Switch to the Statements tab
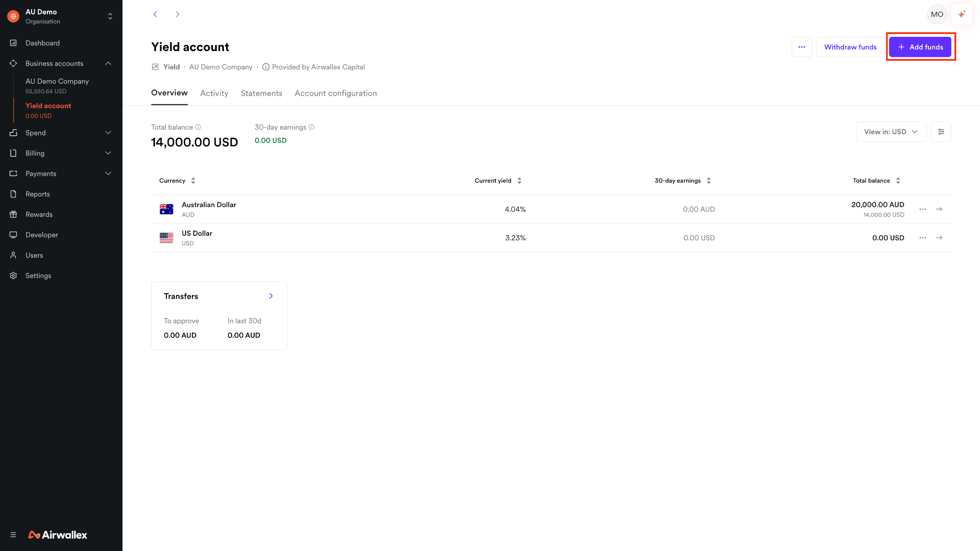This screenshot has width=980, height=551. tap(261, 93)
